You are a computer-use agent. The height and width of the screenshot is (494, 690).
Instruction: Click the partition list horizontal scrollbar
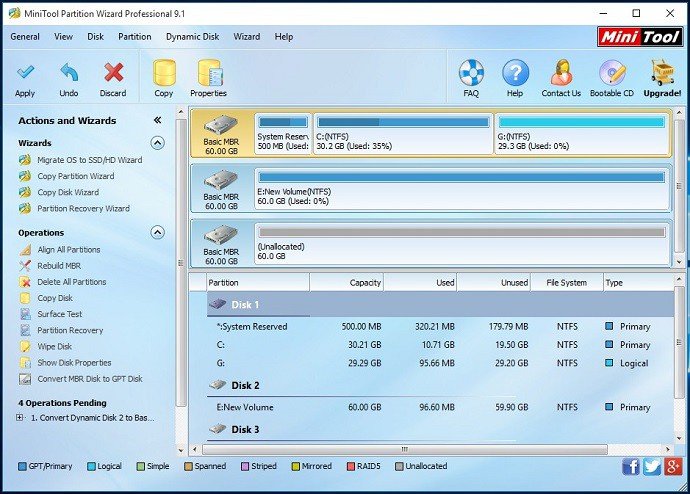coord(404,449)
